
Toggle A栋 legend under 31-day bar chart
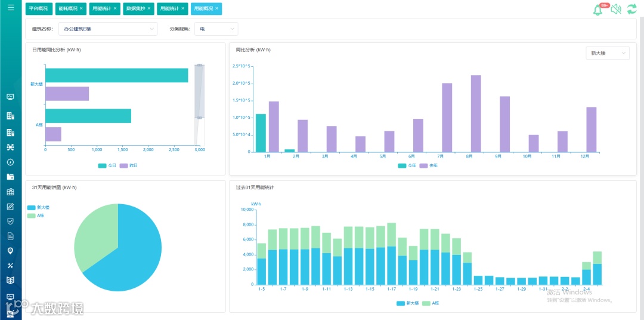(431, 303)
